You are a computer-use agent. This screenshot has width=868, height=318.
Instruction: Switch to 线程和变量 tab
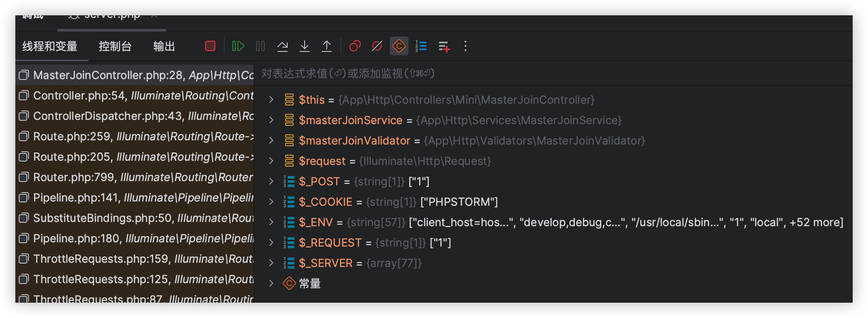point(50,46)
